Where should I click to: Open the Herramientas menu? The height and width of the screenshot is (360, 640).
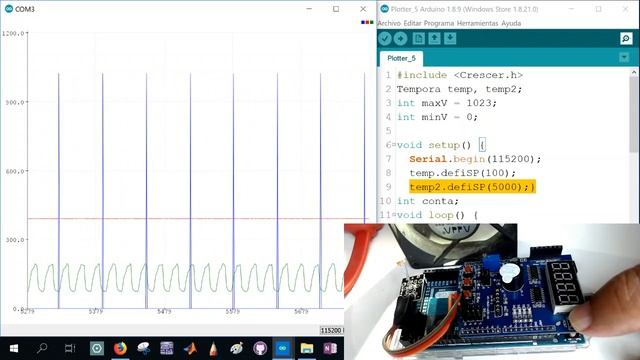[x=478, y=23]
